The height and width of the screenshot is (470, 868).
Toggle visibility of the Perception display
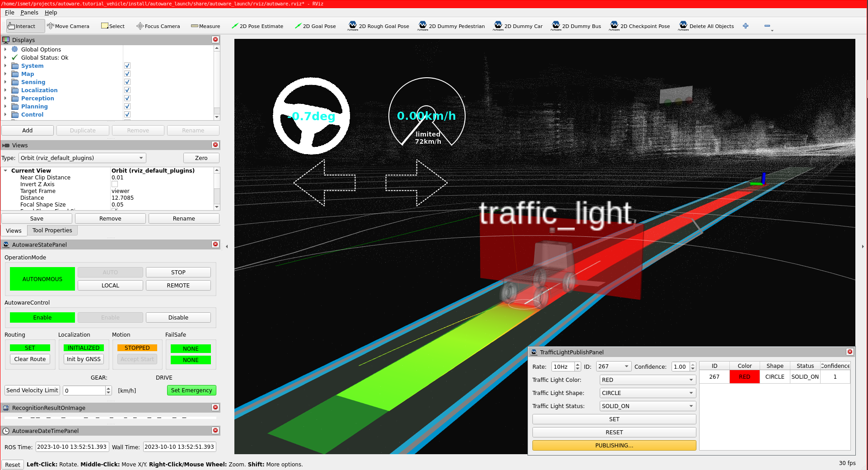pyautogui.click(x=127, y=98)
